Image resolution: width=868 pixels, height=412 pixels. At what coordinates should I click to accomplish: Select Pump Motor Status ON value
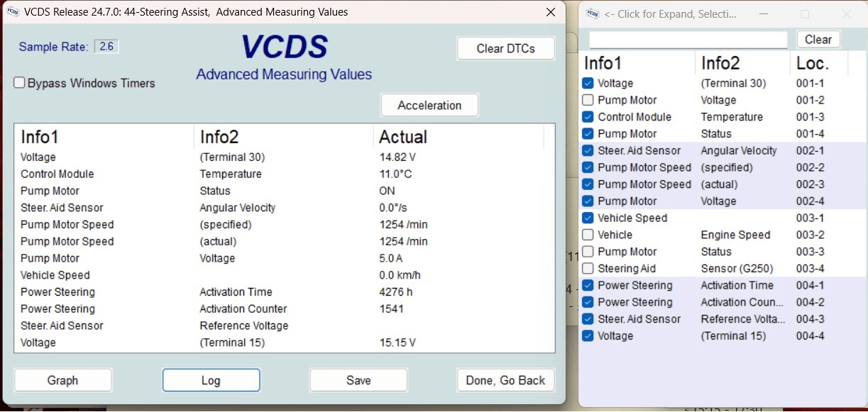click(388, 191)
